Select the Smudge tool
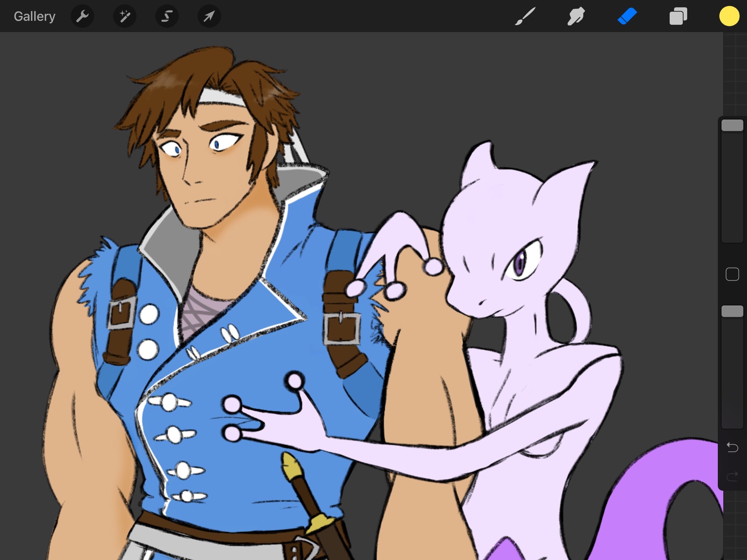Viewport: 747px width, 560px height. point(576,16)
